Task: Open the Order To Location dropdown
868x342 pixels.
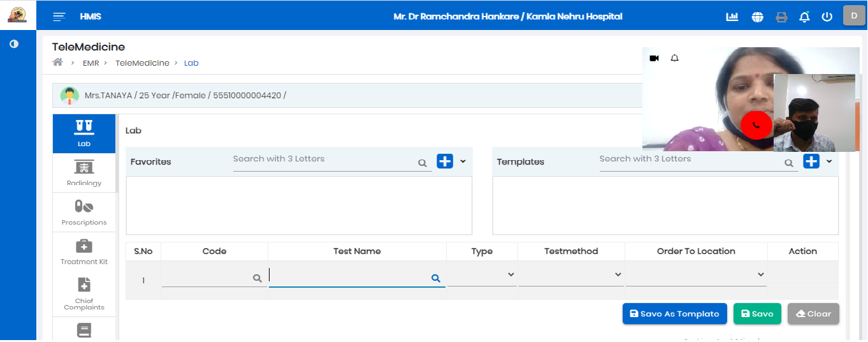Action: click(x=696, y=275)
